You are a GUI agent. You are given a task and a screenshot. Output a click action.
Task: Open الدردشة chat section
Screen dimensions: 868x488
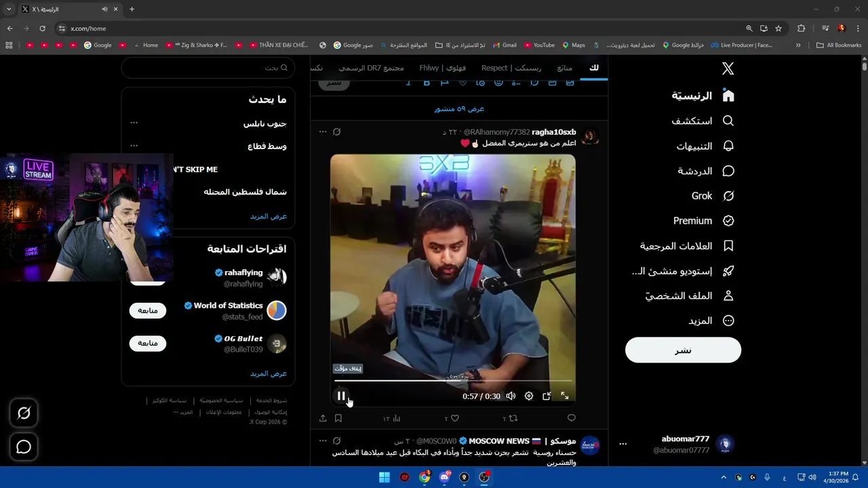coord(706,171)
